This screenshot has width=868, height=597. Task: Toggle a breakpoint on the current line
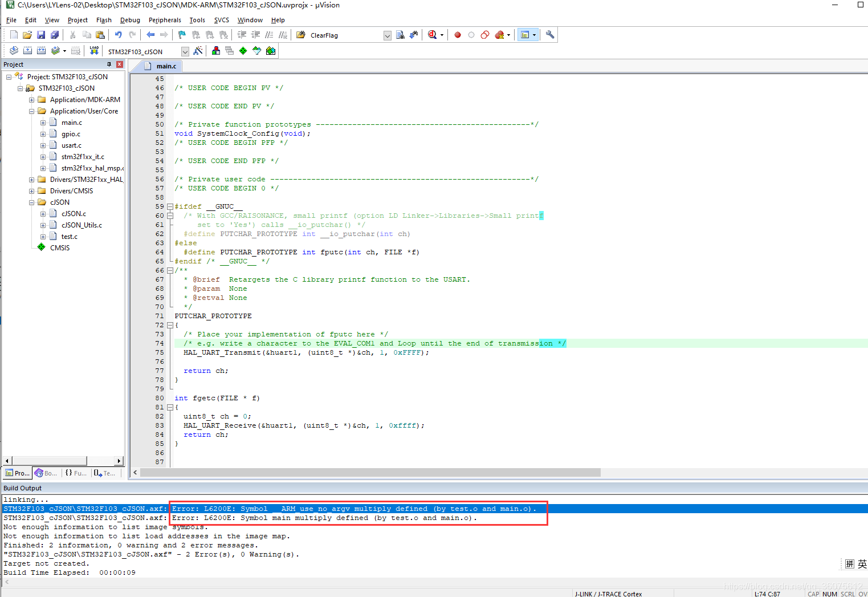[x=457, y=34]
